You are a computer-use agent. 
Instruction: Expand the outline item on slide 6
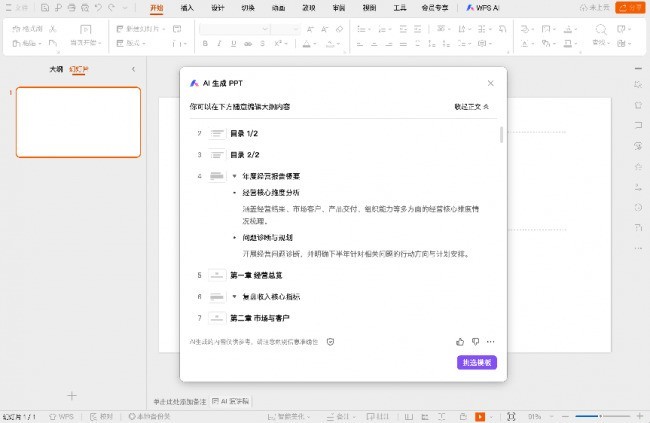(235, 297)
